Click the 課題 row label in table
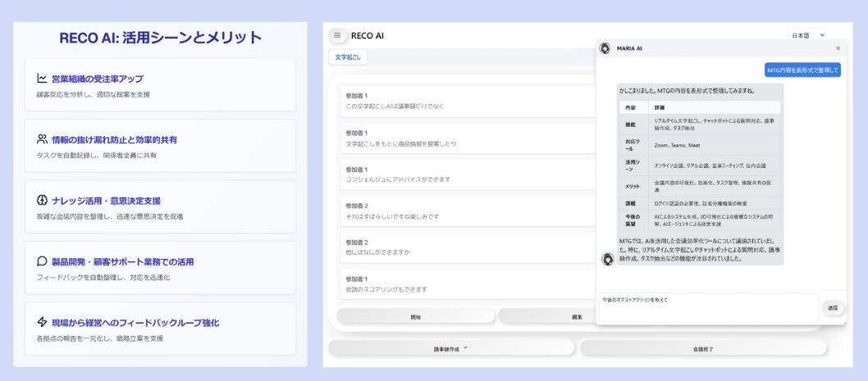 [630, 203]
